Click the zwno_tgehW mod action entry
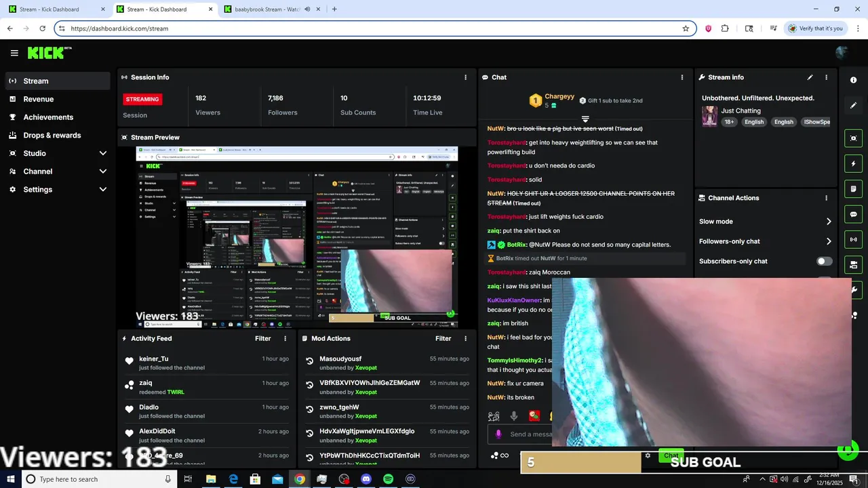Image resolution: width=868 pixels, height=488 pixels. click(x=388, y=411)
